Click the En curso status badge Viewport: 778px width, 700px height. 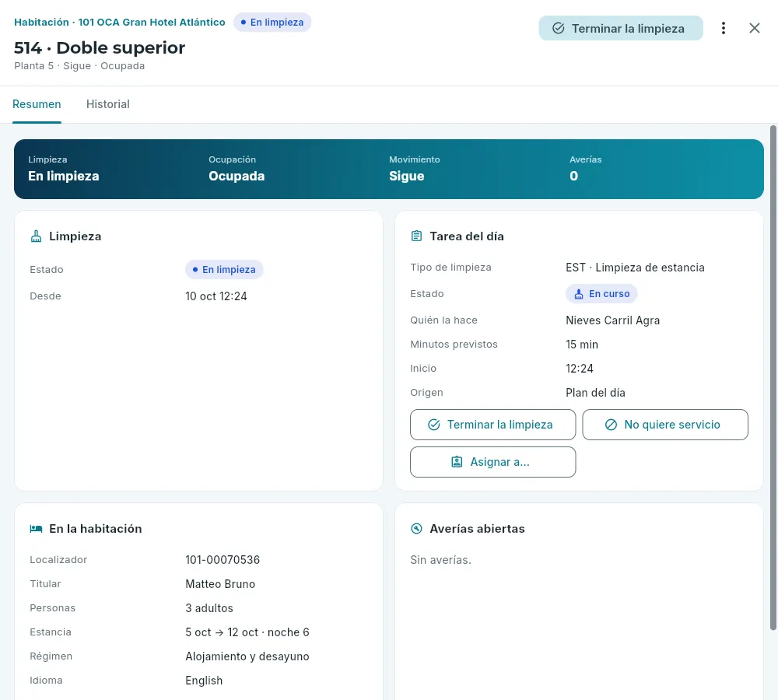tap(601, 294)
